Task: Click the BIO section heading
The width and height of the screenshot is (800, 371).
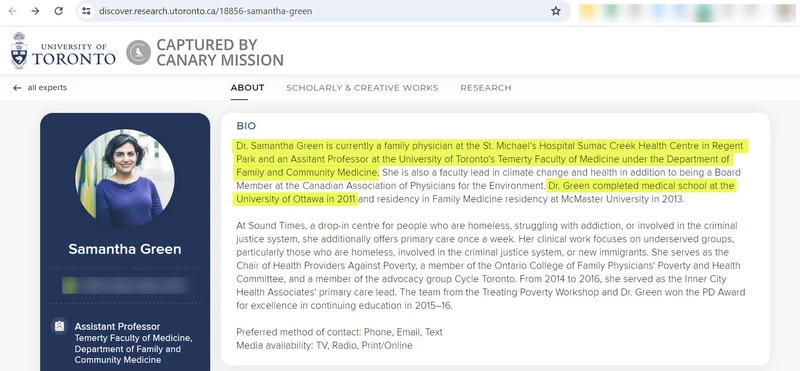Action: coord(246,126)
